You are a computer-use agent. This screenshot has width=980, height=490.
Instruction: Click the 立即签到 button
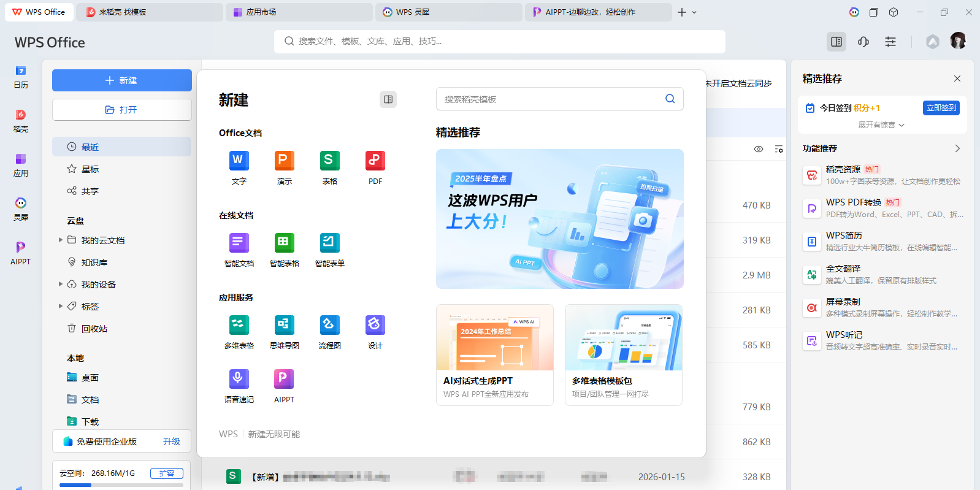coord(941,108)
